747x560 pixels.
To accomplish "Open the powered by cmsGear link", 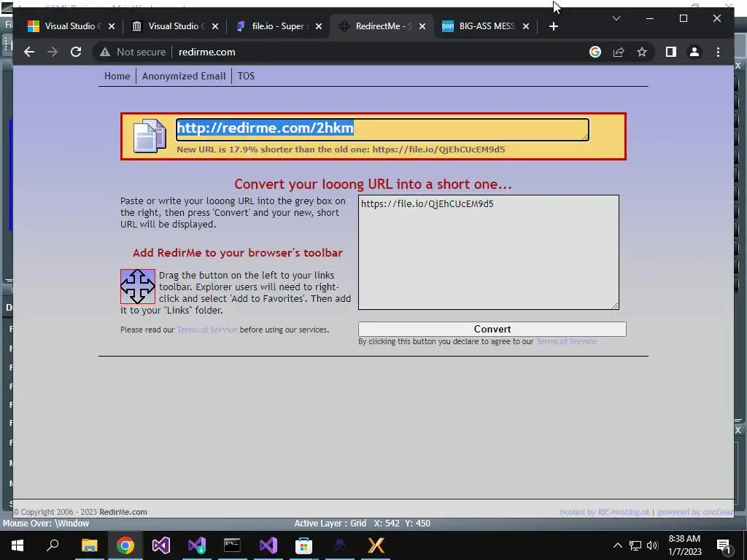I will (695, 512).
